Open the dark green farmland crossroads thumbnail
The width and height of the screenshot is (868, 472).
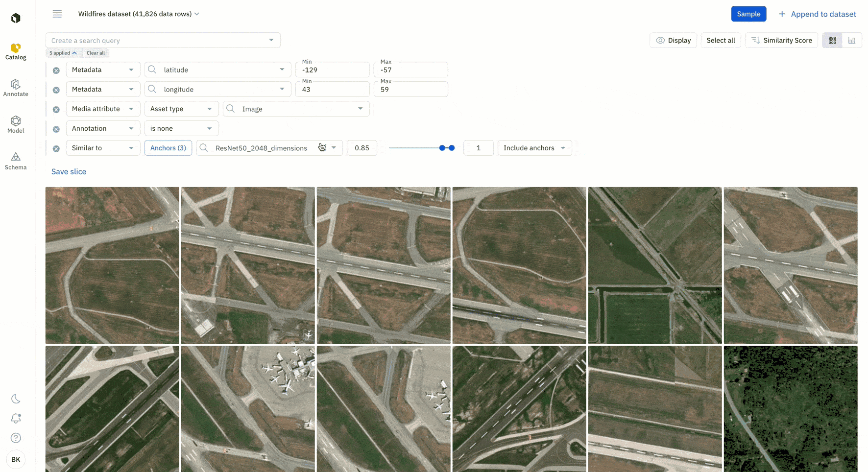point(655,265)
